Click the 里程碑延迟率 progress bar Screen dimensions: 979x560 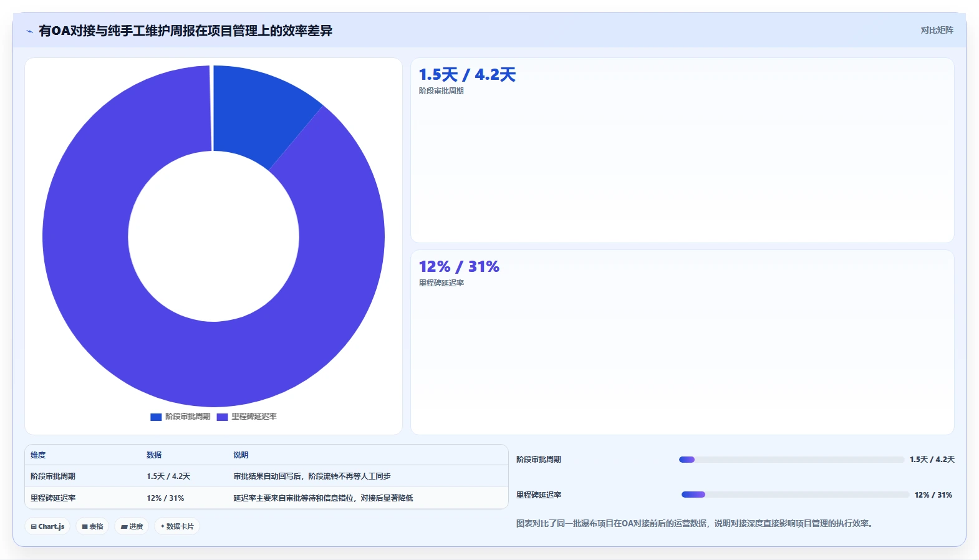tap(795, 495)
